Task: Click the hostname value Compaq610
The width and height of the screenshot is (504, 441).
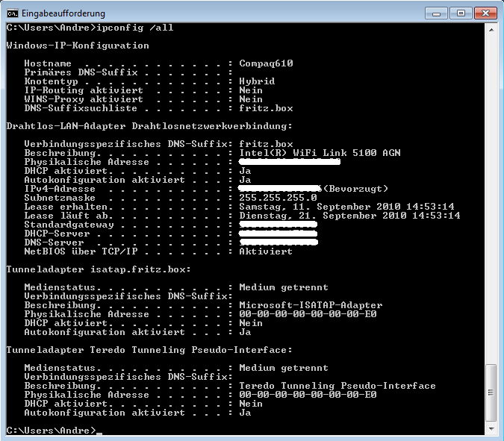Action: click(266, 63)
